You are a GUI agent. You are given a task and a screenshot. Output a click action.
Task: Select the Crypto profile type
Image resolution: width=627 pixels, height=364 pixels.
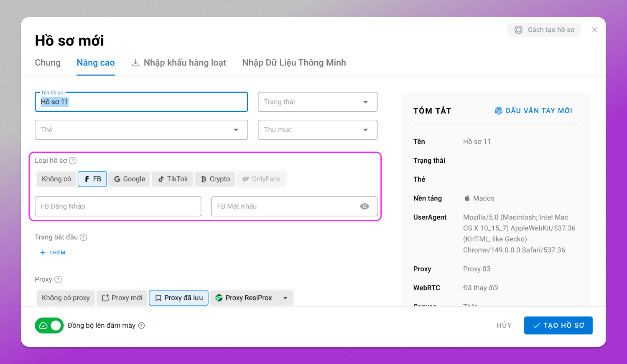pos(215,179)
